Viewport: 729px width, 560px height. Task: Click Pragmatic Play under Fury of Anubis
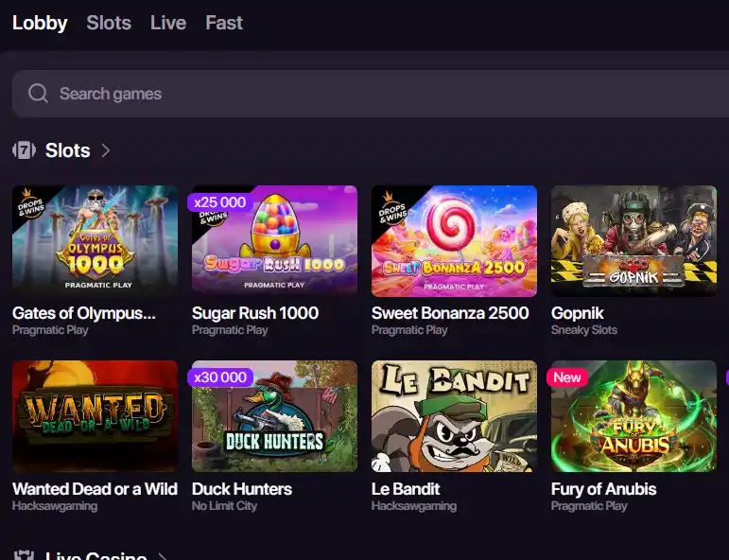pos(589,505)
